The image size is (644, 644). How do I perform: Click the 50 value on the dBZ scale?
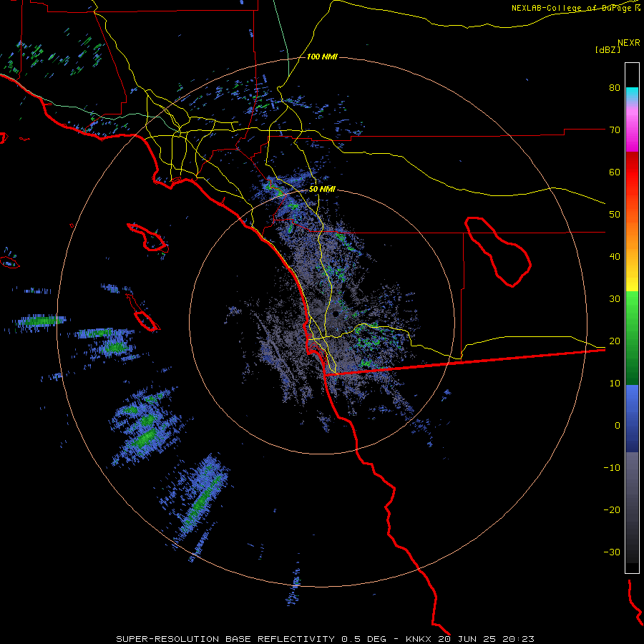click(x=615, y=215)
